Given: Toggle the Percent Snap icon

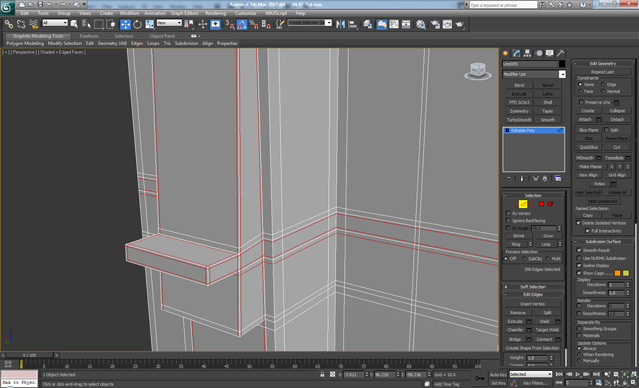Looking at the screenshot, I should (254, 24).
